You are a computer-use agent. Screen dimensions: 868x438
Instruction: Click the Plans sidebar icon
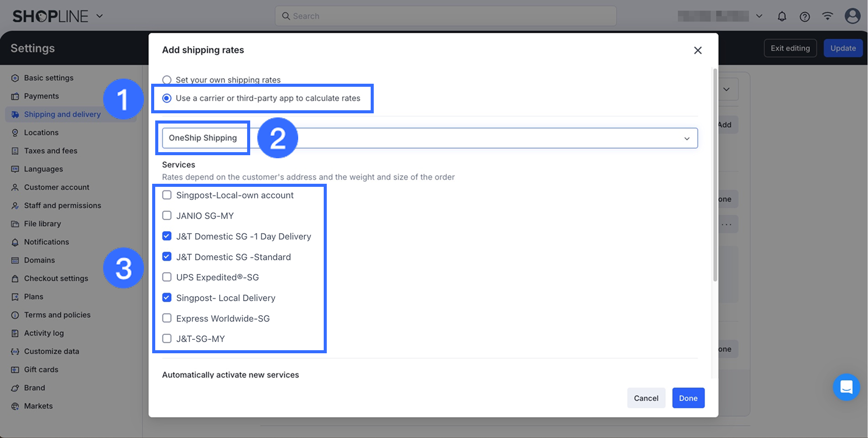15,297
